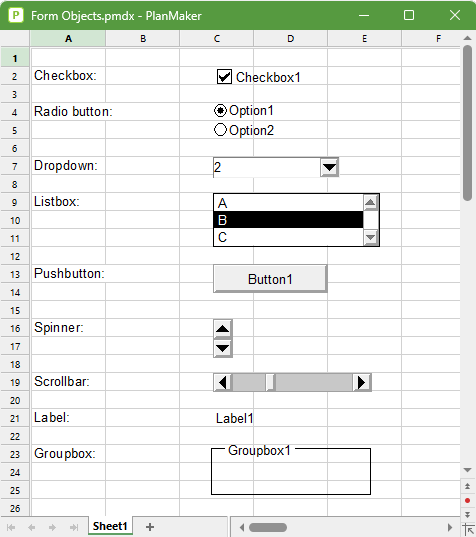Image resolution: width=476 pixels, height=537 pixels.
Task: Select item B in the listbox
Action: [x=288, y=220]
